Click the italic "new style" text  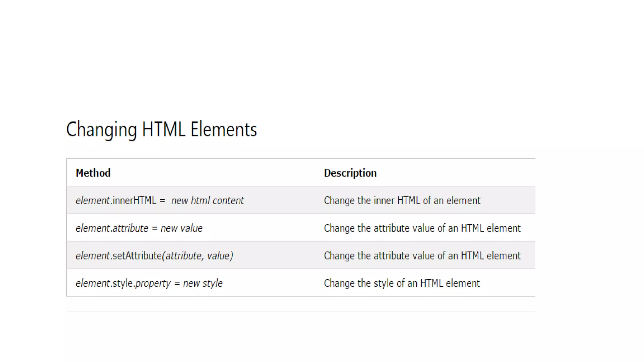(x=203, y=283)
